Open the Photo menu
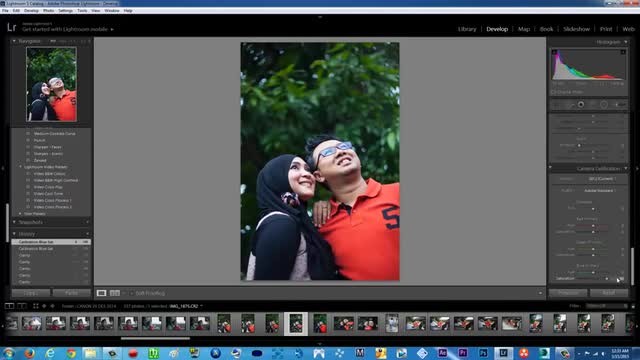 [48, 11]
